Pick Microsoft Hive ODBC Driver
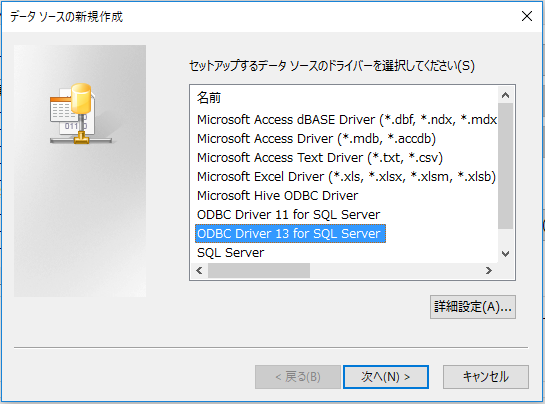The width and height of the screenshot is (545, 404). pos(277,196)
